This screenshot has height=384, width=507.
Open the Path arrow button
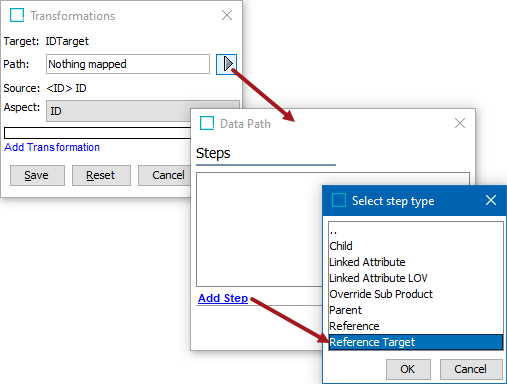226,64
